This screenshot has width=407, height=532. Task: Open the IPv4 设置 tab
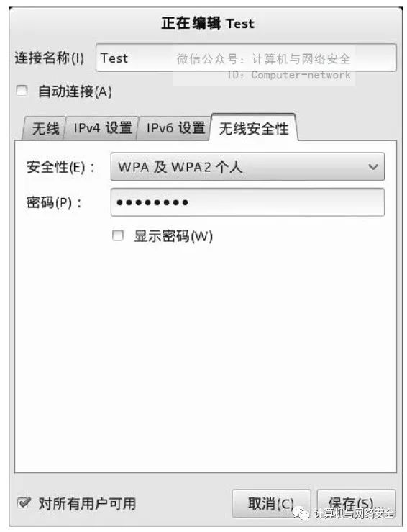(x=102, y=128)
